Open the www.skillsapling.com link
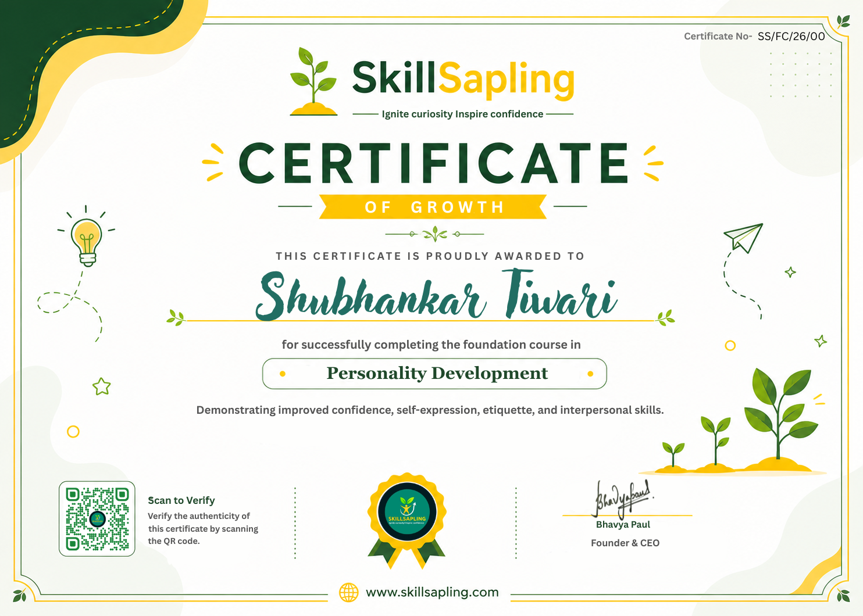The image size is (863, 616). [432, 592]
